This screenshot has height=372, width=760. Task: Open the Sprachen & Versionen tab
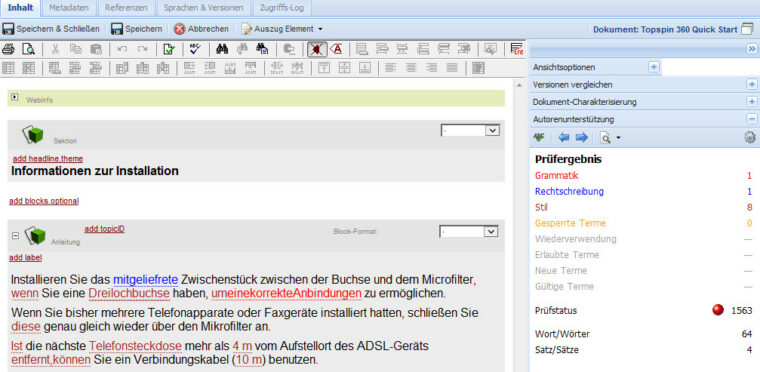pos(203,8)
